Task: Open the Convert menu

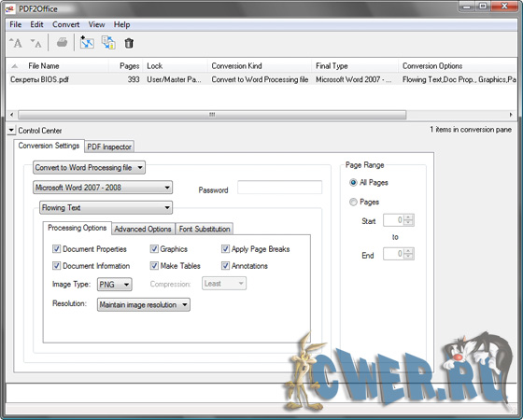Action: point(65,24)
